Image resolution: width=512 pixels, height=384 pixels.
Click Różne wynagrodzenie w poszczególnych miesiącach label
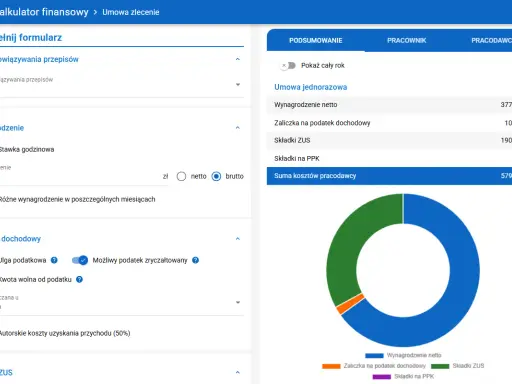pyautogui.click(x=77, y=199)
